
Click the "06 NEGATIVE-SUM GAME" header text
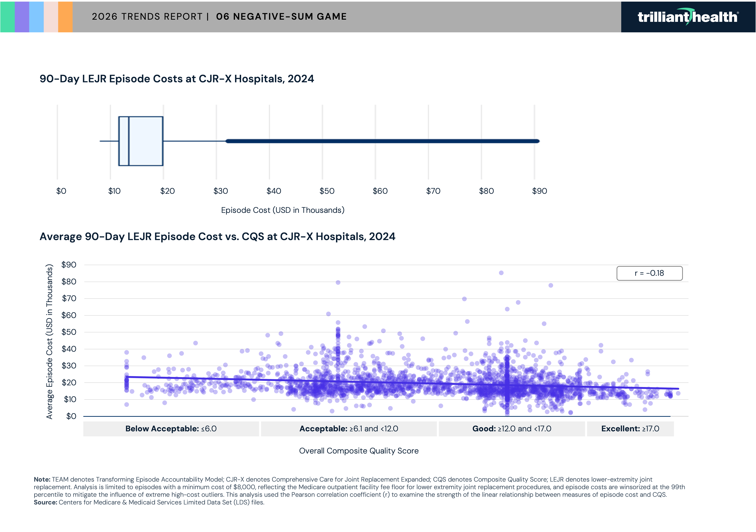click(281, 16)
